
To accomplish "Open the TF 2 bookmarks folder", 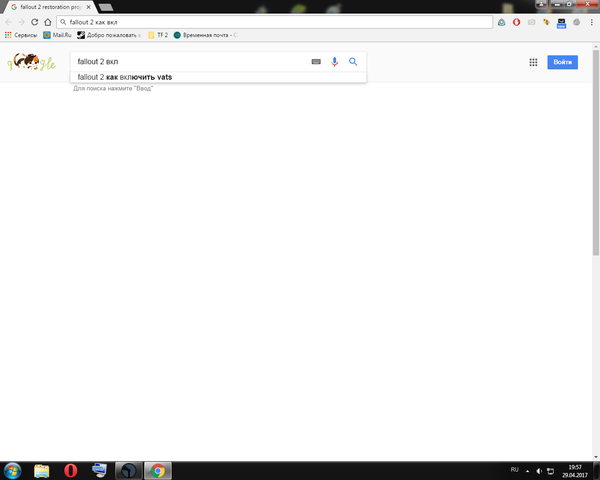I will click(x=158, y=35).
